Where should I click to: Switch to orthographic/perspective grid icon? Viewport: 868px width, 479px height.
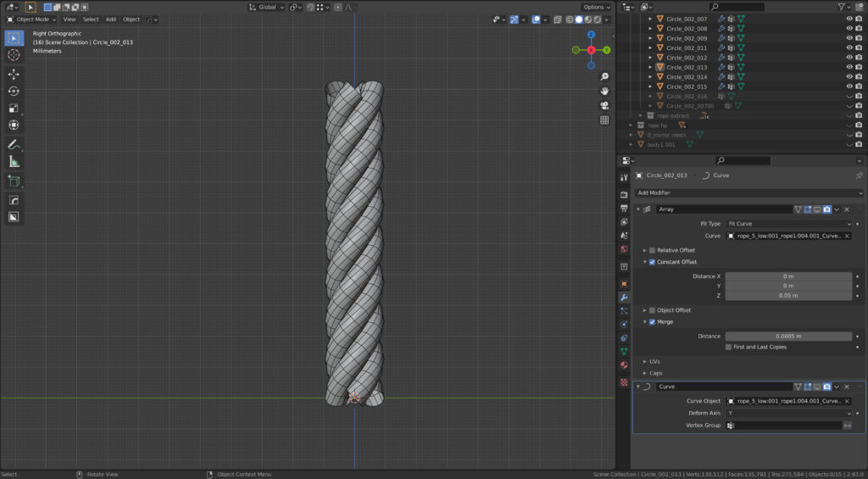coord(604,120)
